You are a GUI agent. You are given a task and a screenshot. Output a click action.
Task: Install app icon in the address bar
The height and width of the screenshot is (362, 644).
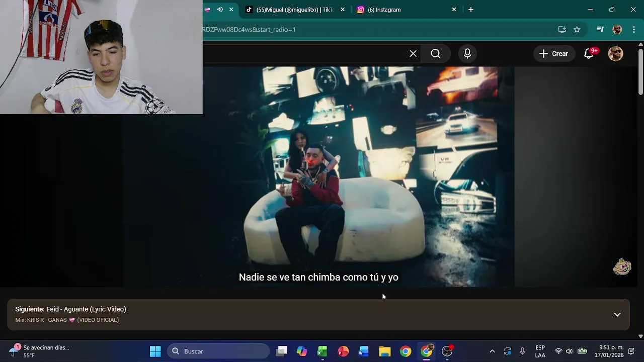pyautogui.click(x=562, y=30)
